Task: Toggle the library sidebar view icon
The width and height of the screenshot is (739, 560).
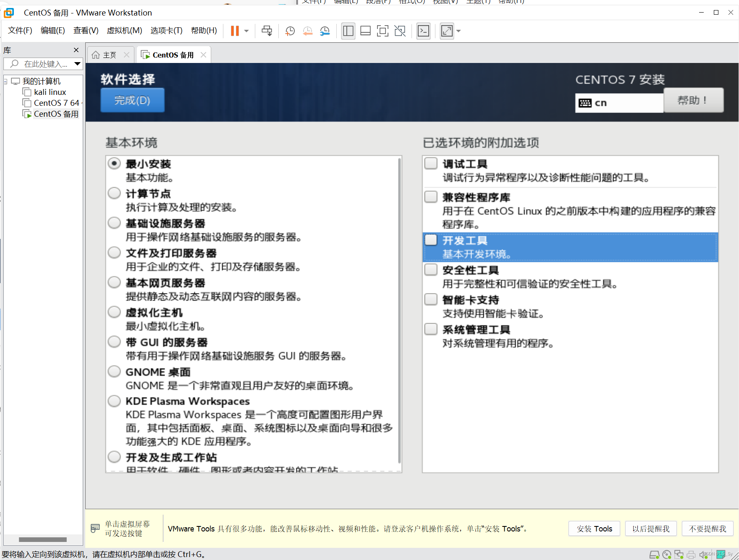Action: click(x=348, y=31)
